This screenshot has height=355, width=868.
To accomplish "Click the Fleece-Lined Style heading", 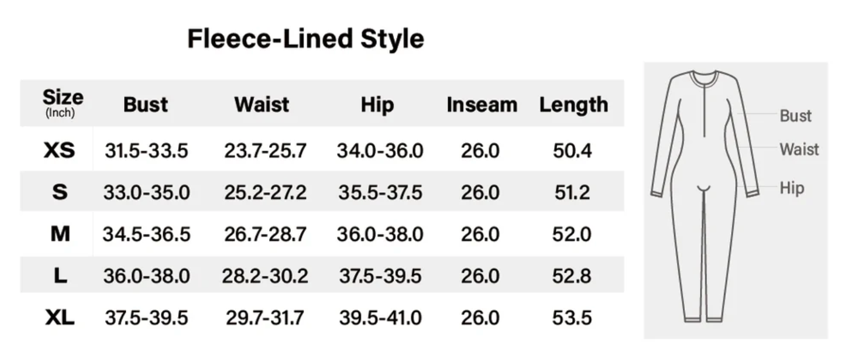I will 305,39.
